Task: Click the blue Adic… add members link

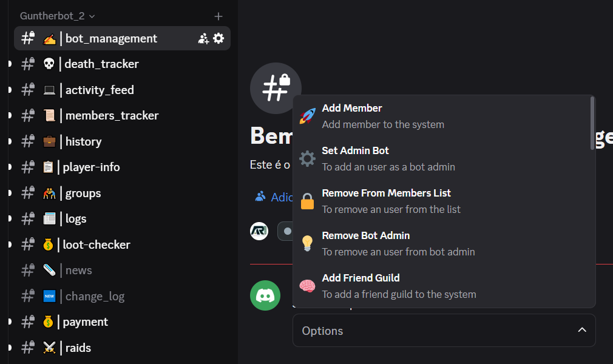Action: (274, 197)
